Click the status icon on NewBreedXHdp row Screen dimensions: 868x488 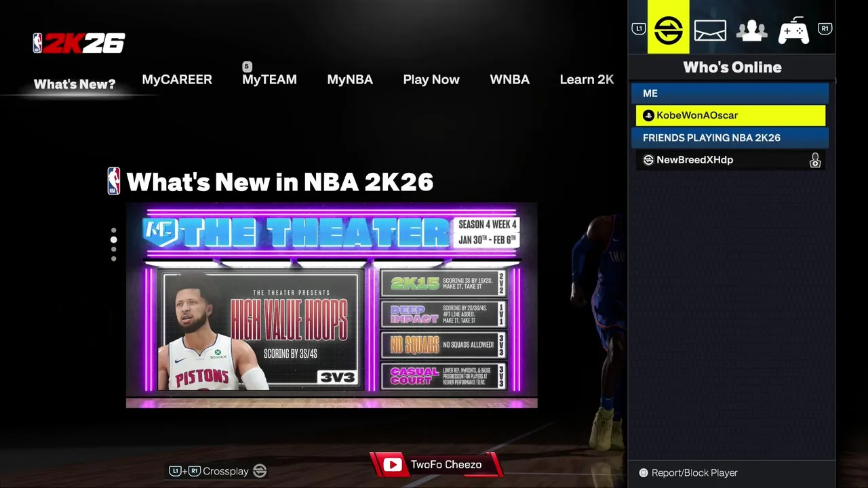[815, 161]
